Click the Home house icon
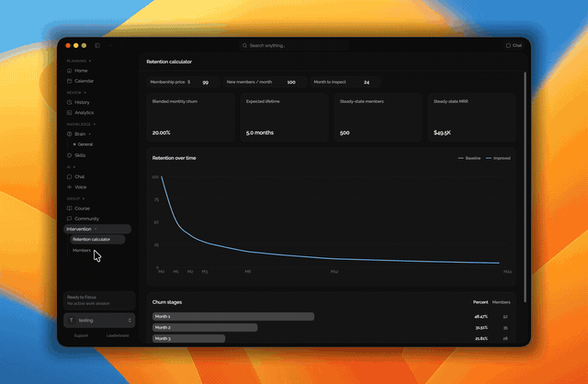The image size is (588, 384). tap(70, 71)
